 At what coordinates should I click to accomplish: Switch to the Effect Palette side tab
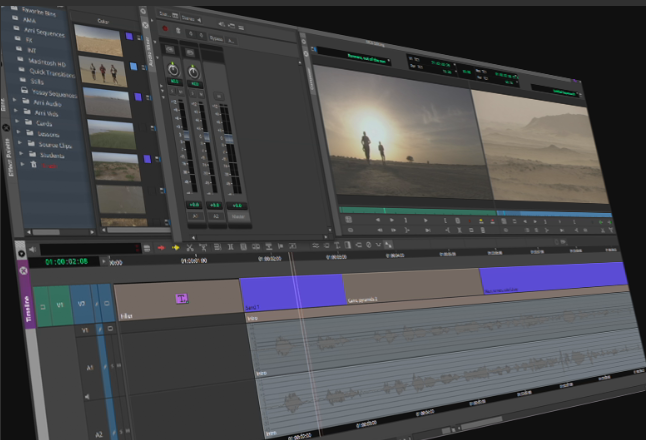[9, 157]
